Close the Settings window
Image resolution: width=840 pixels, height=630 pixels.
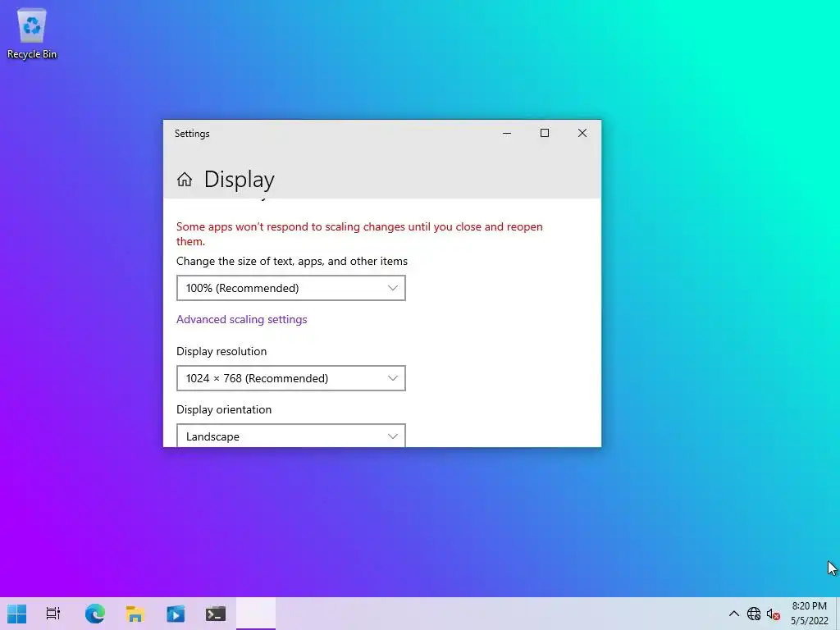pyautogui.click(x=582, y=134)
